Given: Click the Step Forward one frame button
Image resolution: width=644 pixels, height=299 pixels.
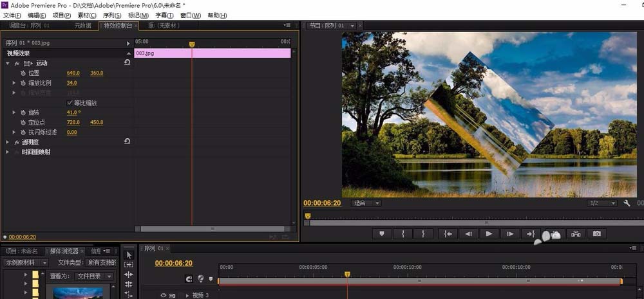Looking at the screenshot, I should point(509,234).
